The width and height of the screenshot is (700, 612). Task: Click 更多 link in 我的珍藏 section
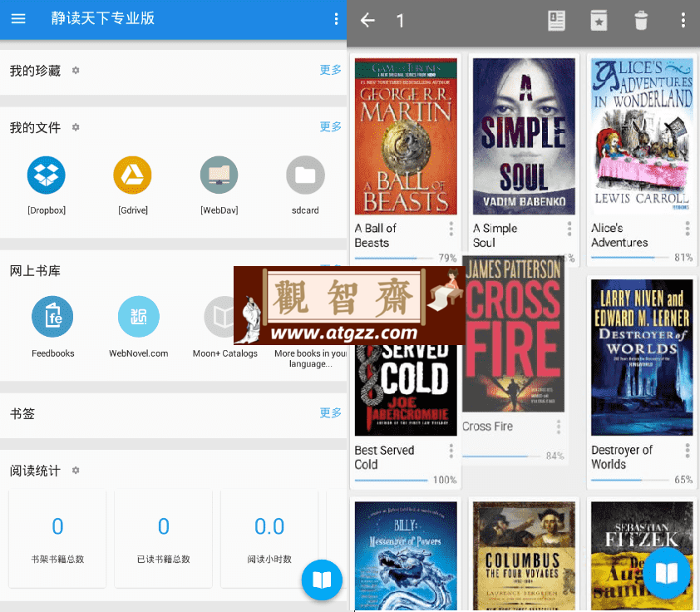click(330, 70)
